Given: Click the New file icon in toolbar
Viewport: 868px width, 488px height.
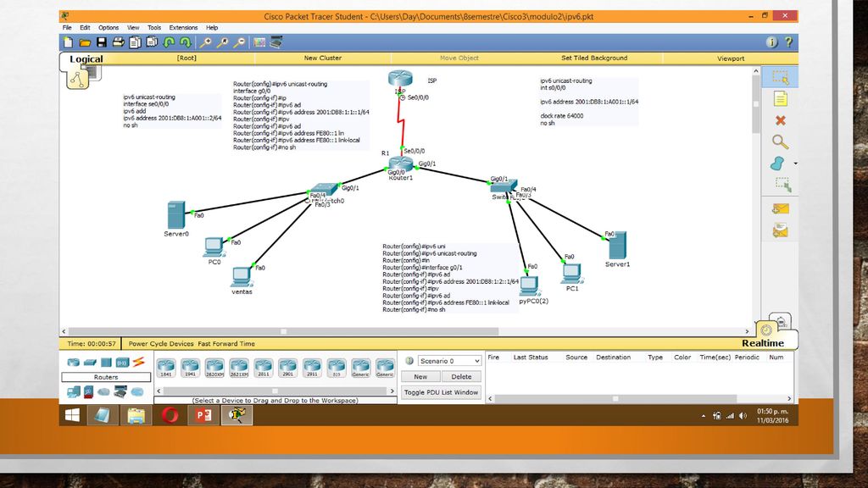Looking at the screenshot, I should tap(68, 42).
